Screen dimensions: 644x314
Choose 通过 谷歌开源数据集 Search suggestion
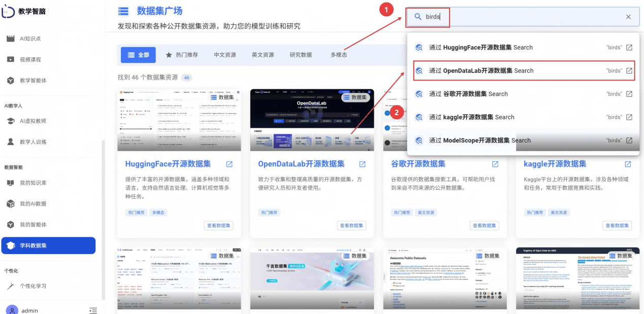coord(523,94)
